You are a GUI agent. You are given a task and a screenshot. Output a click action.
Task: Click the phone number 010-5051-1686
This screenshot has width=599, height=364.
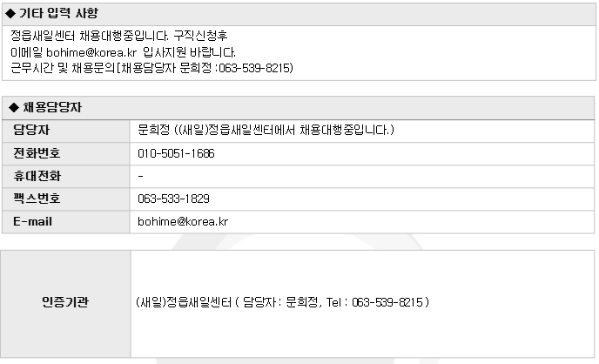point(176,153)
